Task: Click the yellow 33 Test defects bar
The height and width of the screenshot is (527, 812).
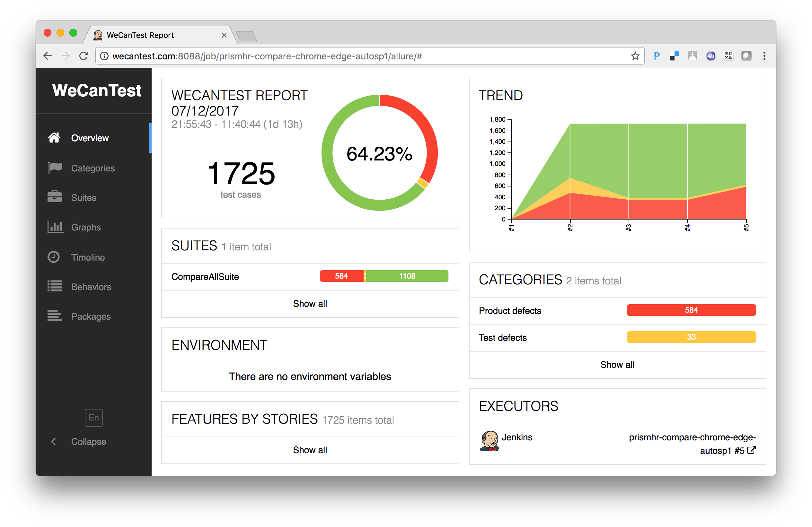Action: (692, 337)
